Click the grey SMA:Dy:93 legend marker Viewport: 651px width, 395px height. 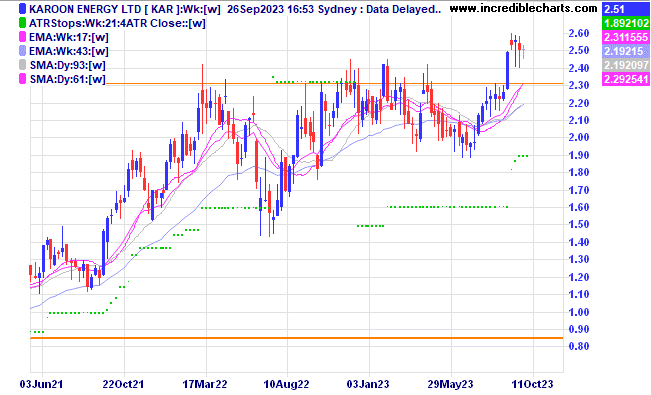[x=22, y=65]
